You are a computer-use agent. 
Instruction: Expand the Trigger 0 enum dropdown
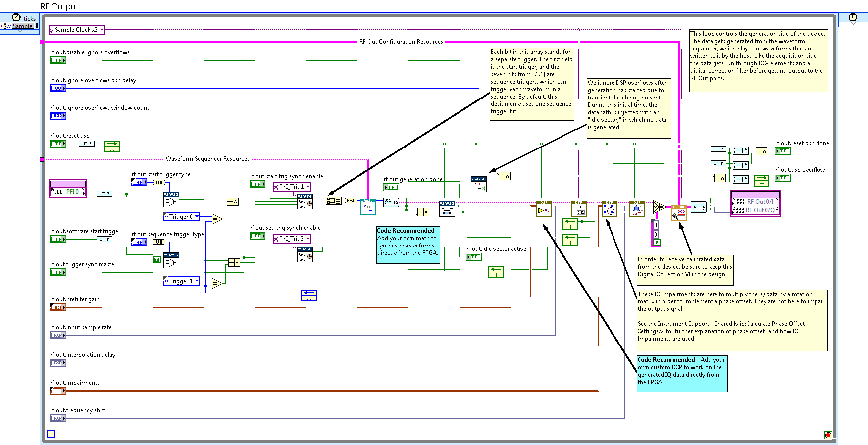(x=197, y=217)
